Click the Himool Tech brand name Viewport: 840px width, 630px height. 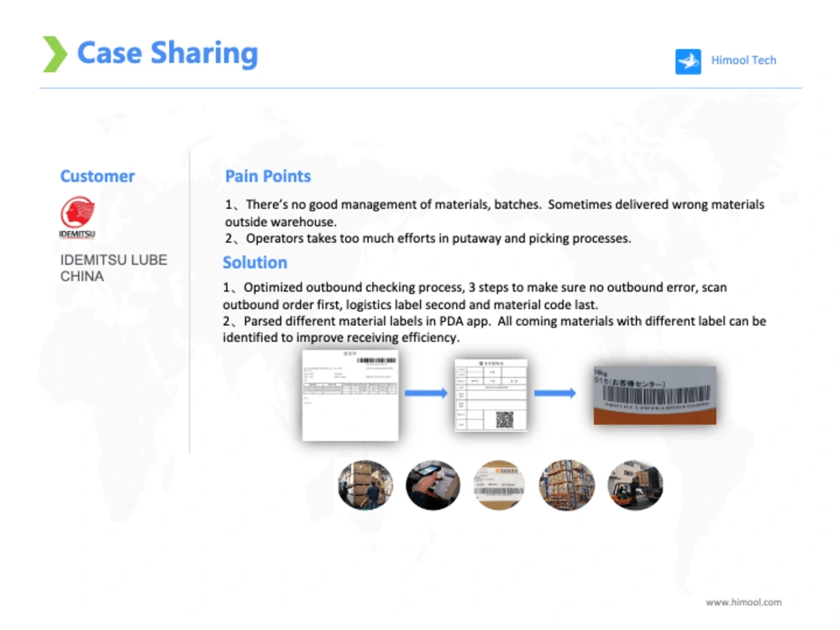click(743, 60)
